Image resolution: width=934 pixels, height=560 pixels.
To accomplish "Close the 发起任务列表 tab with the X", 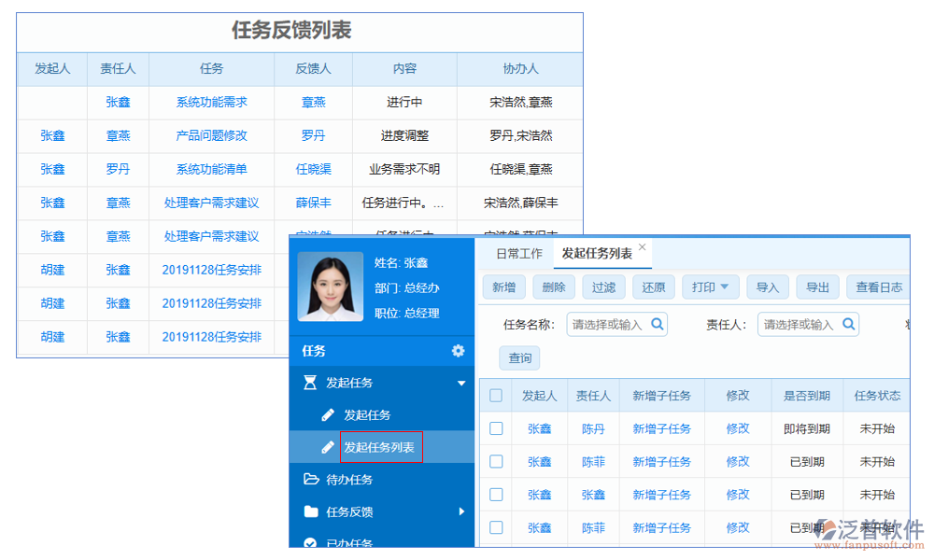I will (x=643, y=247).
